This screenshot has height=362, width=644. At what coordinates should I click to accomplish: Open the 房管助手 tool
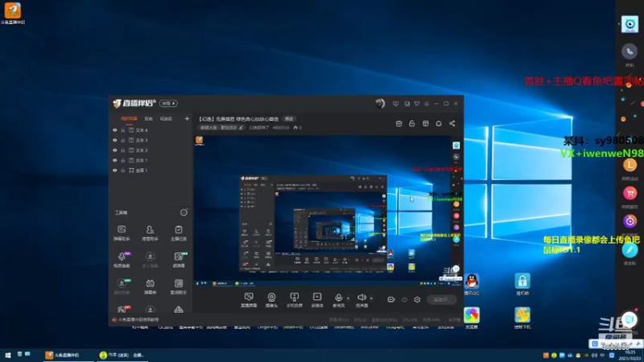(150, 232)
